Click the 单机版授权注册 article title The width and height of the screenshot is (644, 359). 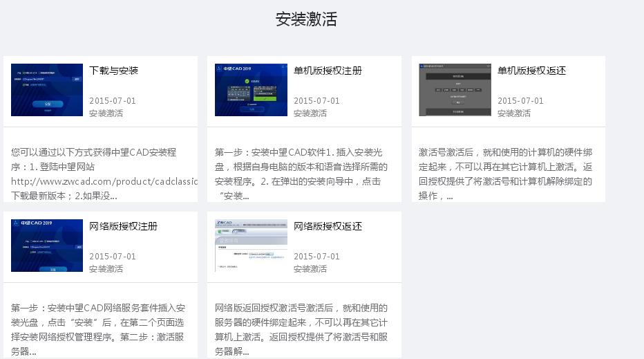tap(328, 71)
